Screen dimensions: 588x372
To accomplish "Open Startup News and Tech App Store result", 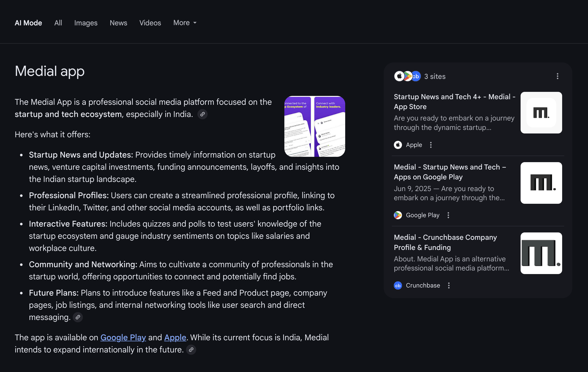I will 454,102.
